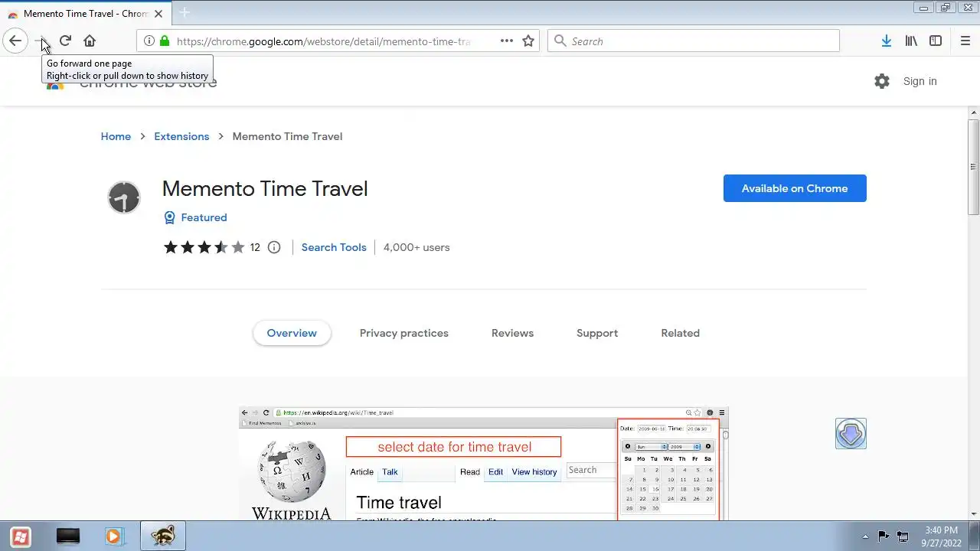The width and height of the screenshot is (980, 551).
Task: Open the Reviews tab
Action: (x=512, y=333)
